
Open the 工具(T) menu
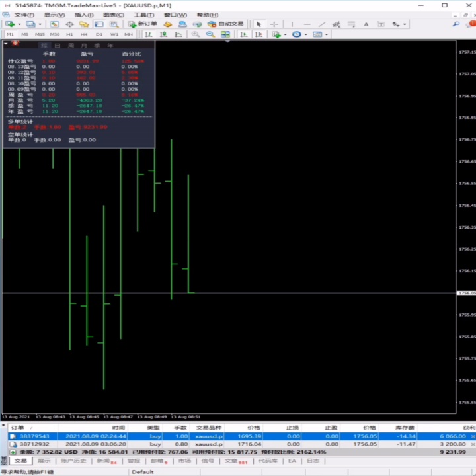(144, 15)
